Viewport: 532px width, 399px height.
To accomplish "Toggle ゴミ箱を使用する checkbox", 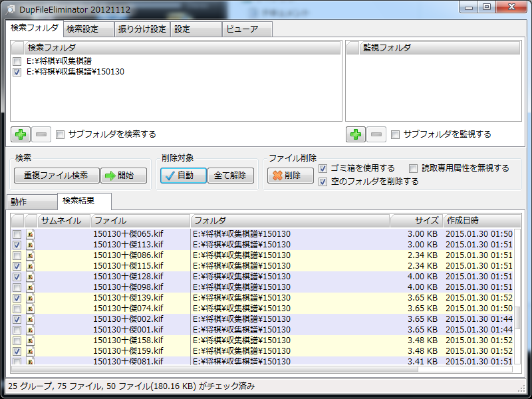I will point(323,168).
